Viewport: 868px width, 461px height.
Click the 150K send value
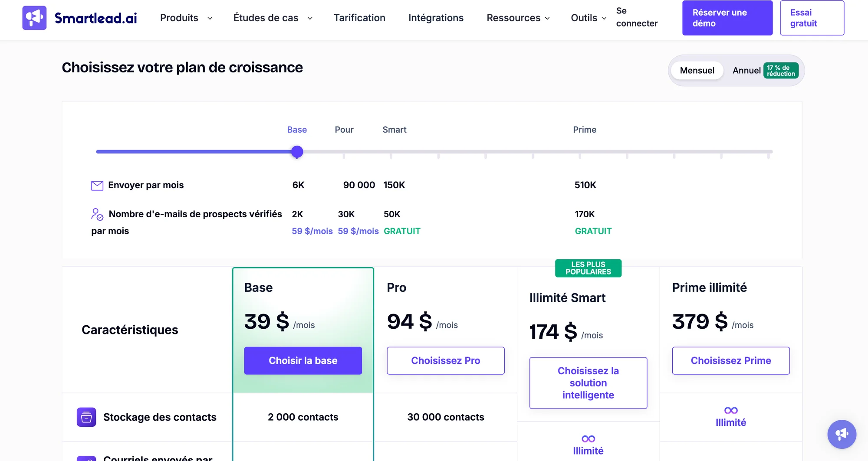(394, 185)
